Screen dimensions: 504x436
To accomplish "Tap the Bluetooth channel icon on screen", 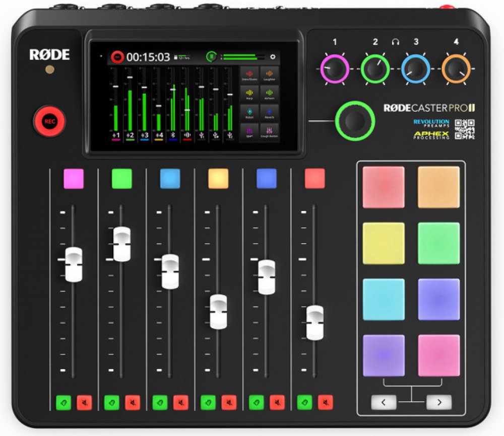I will 173,135.
